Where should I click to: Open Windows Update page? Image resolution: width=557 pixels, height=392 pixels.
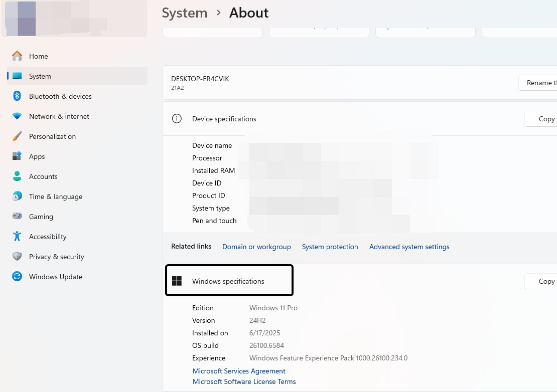point(77,277)
